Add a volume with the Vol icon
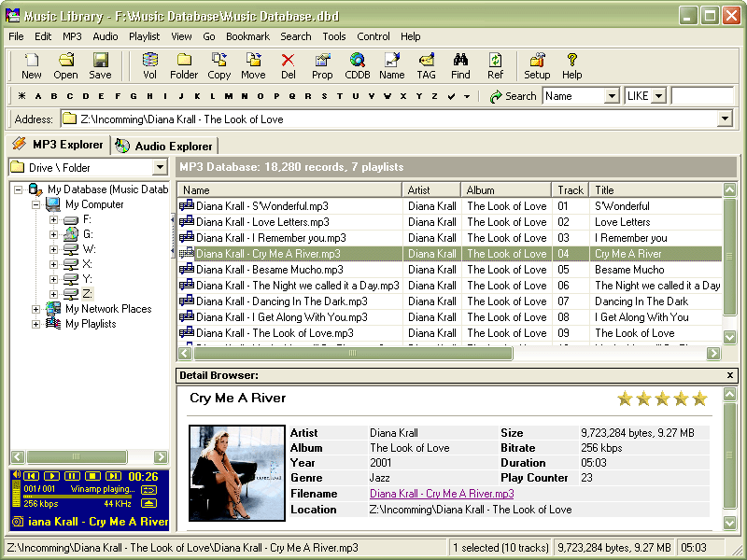The width and height of the screenshot is (747, 560). pyautogui.click(x=149, y=65)
